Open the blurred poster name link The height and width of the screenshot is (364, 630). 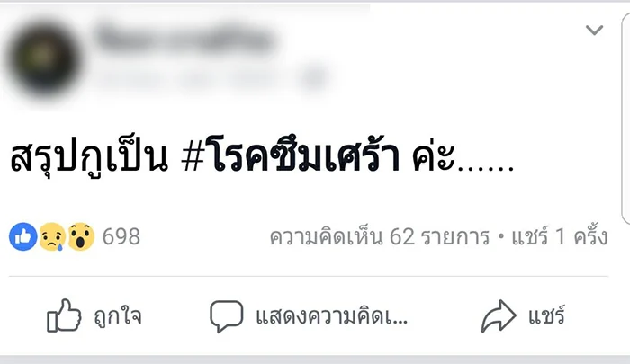[x=185, y=40]
